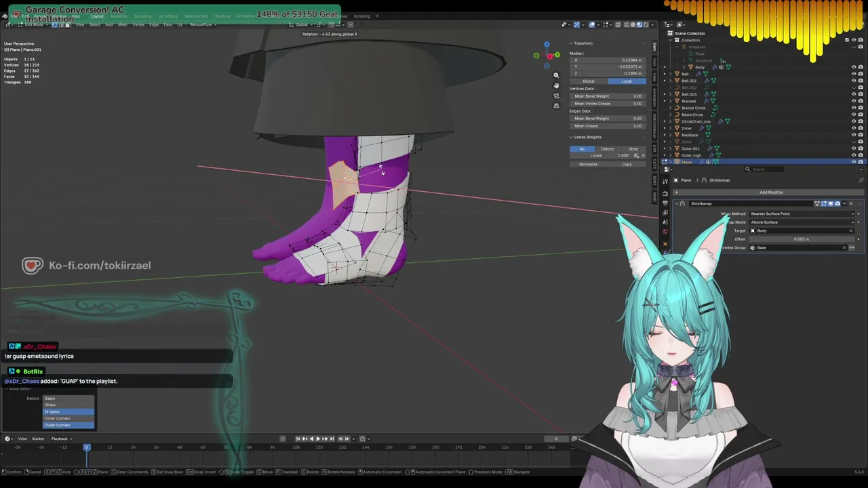Expand the Belt object in the outliner
868x488 pixels.
pos(671,74)
